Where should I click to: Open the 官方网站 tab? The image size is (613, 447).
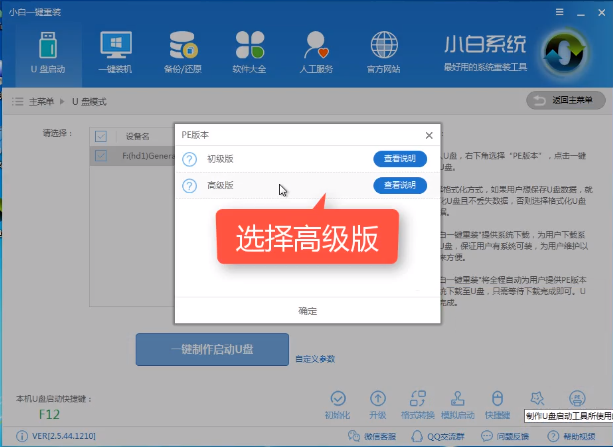(x=384, y=53)
